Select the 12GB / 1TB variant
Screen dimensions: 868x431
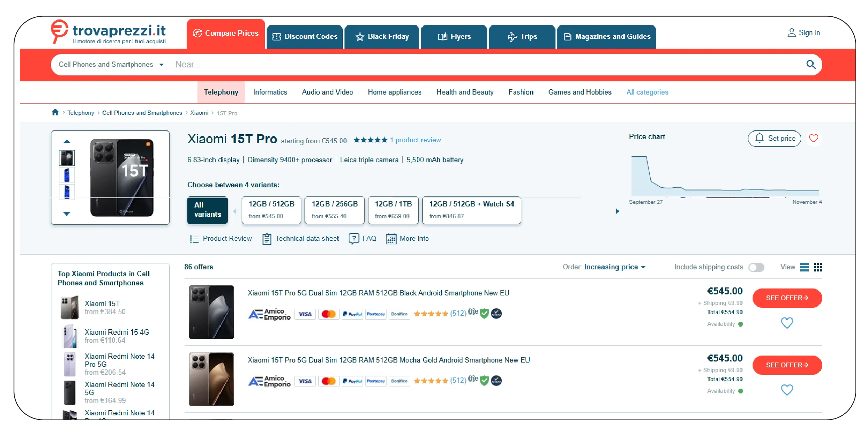pos(393,210)
